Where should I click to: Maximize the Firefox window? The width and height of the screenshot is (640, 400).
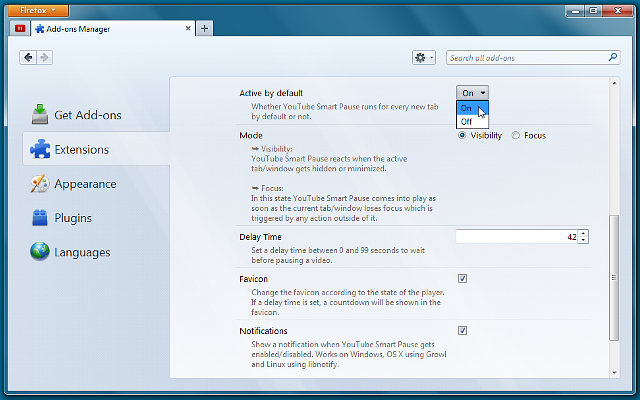pos(593,11)
